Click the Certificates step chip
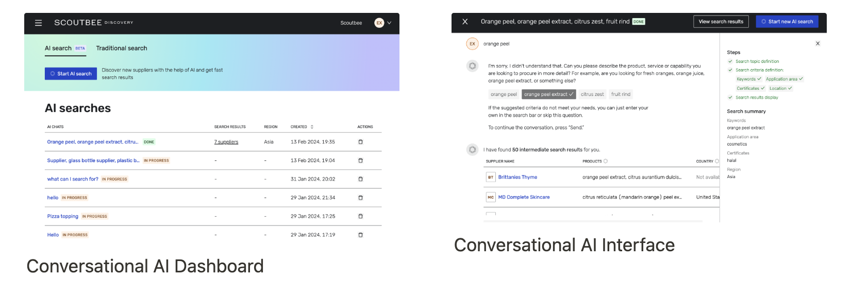The height and width of the screenshot is (292, 868). coord(750,88)
